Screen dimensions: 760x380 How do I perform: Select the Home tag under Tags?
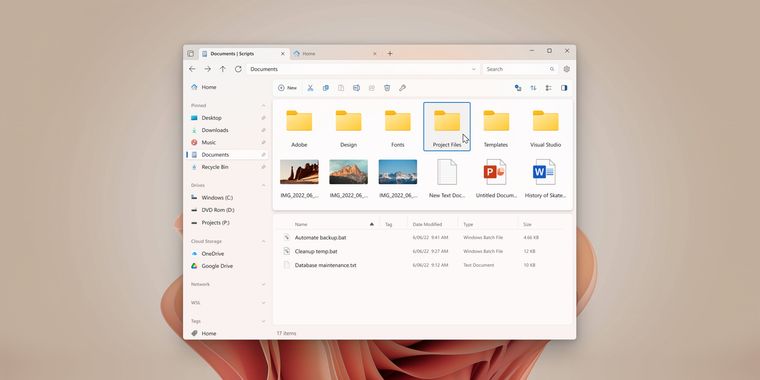click(227, 333)
